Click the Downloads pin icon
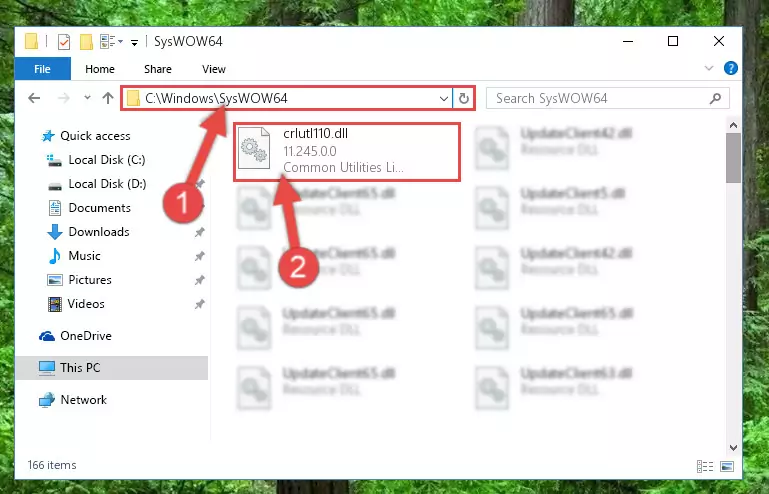Image resolution: width=769 pixels, height=494 pixels. click(199, 233)
